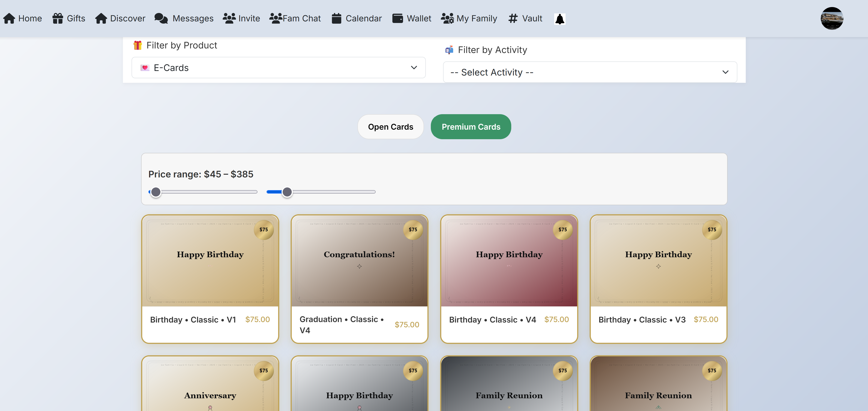The width and height of the screenshot is (868, 411).
Task: Select the Premium Cards toggle
Action: [471, 127]
